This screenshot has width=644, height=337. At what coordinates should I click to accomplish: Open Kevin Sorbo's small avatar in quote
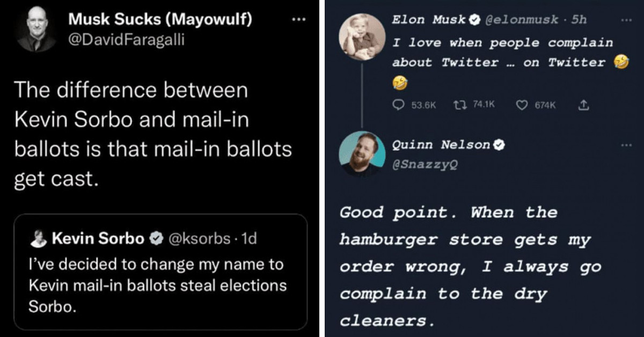click(x=38, y=239)
